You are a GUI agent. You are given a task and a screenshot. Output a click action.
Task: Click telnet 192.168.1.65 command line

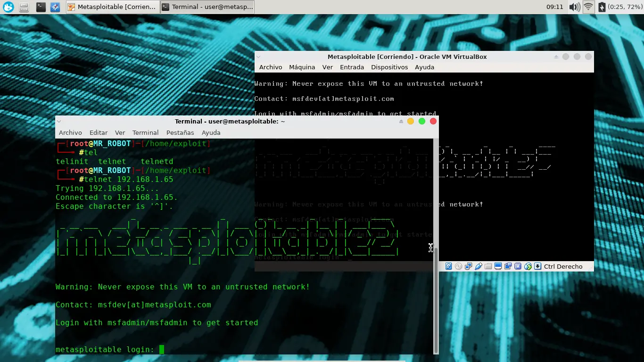point(129,180)
